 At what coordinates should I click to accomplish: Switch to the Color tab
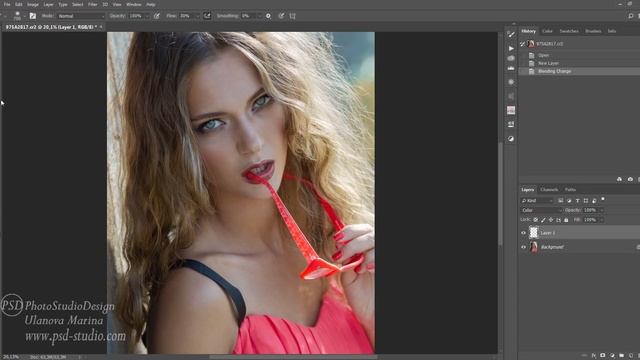pos(547,31)
